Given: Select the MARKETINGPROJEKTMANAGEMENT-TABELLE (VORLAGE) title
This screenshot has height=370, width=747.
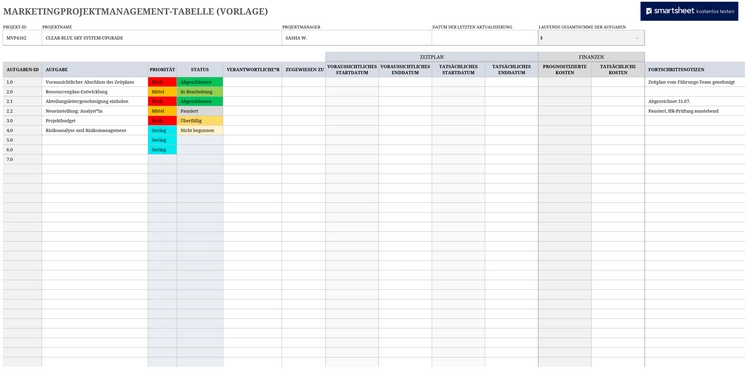Looking at the screenshot, I should (x=135, y=11).
